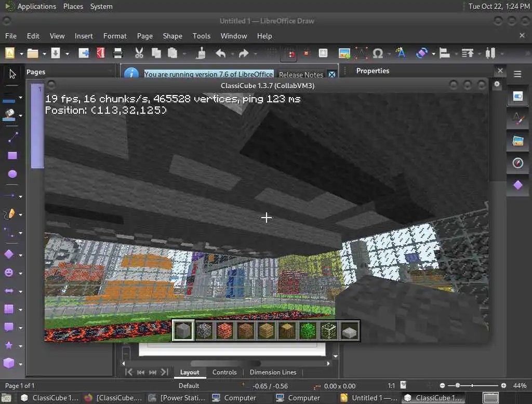Open a file with the folder icon
Screen dimensions: 532x404
point(33,53)
